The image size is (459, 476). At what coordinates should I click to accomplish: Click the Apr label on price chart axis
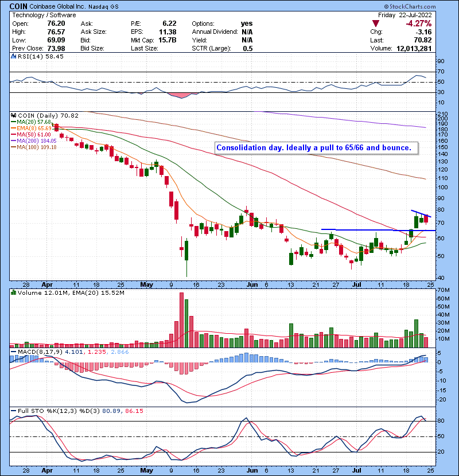pos(47,284)
